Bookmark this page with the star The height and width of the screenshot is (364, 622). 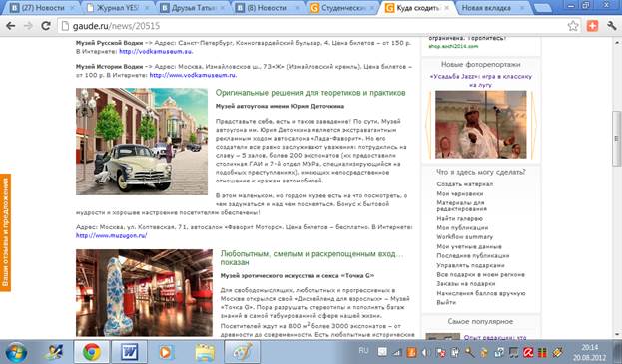coord(573,26)
